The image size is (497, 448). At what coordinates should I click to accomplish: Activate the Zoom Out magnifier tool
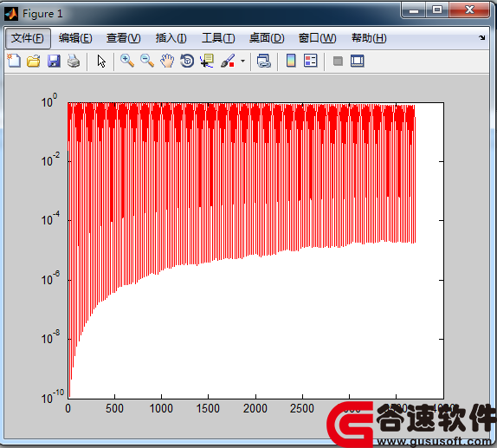tap(147, 61)
